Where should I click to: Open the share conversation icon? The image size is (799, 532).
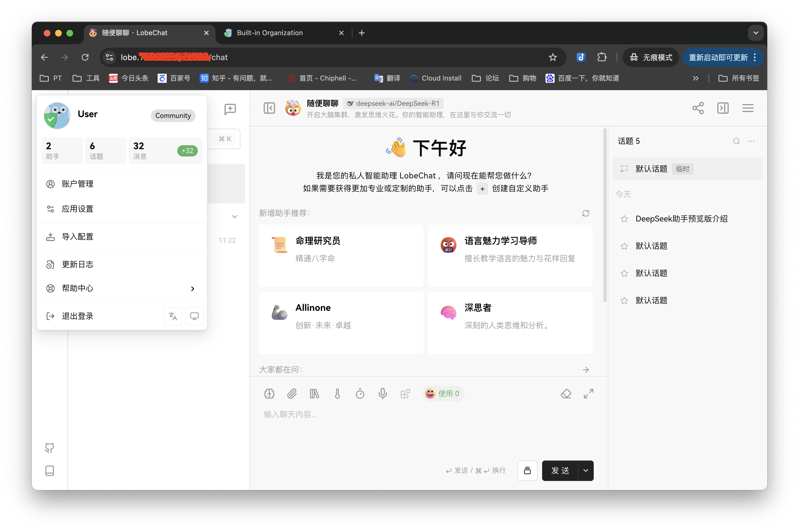tap(697, 108)
